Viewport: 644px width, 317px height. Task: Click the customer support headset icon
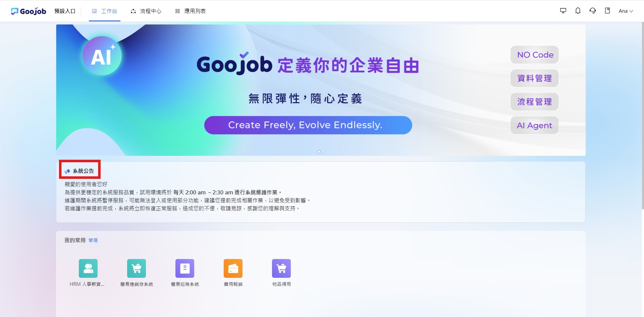click(x=593, y=11)
